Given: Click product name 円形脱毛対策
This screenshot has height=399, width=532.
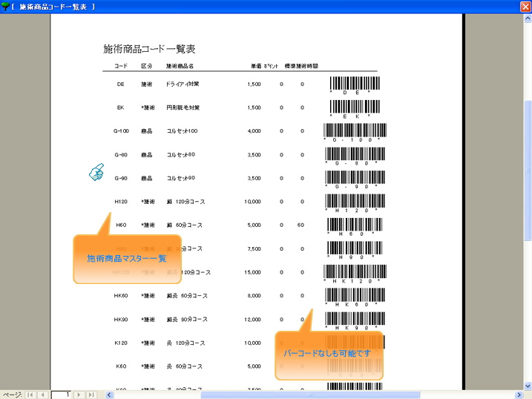Looking at the screenshot, I should click(183, 108).
